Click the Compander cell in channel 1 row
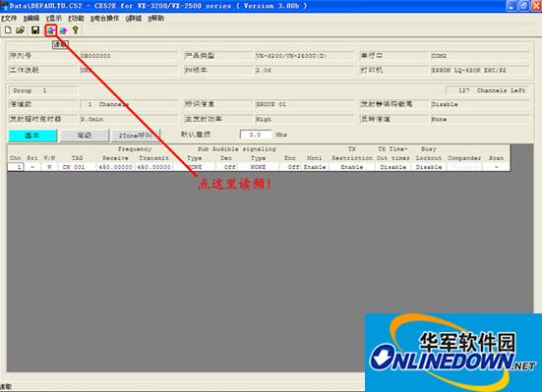 (464, 167)
